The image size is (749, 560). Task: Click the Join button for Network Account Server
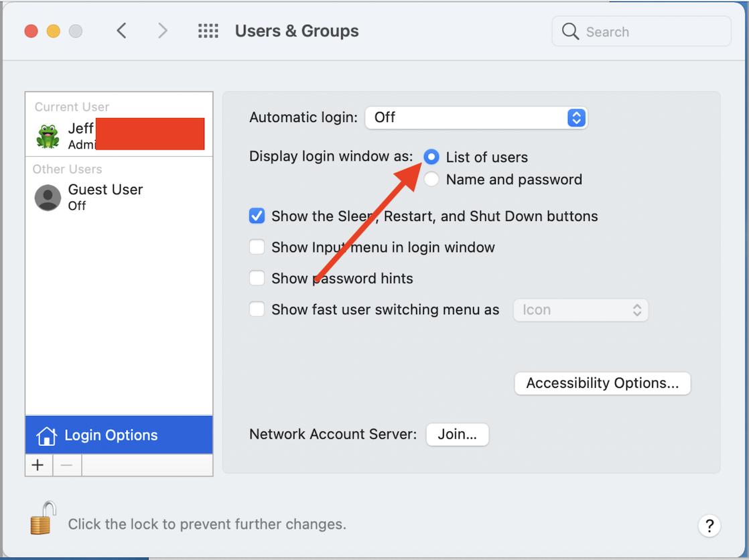point(457,434)
